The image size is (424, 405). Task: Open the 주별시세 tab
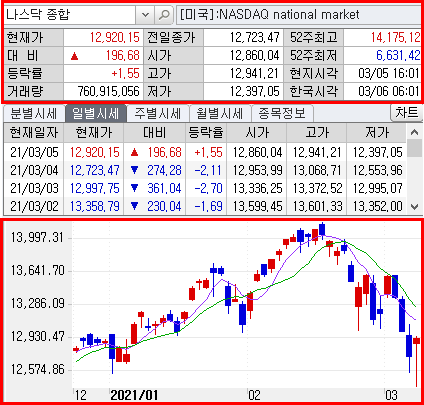tap(158, 113)
